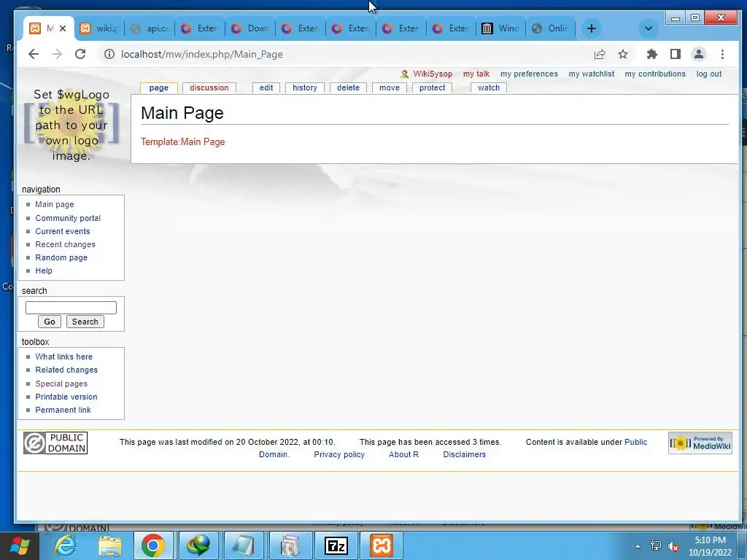
Task: Open Random page in navigation
Action: (x=61, y=257)
